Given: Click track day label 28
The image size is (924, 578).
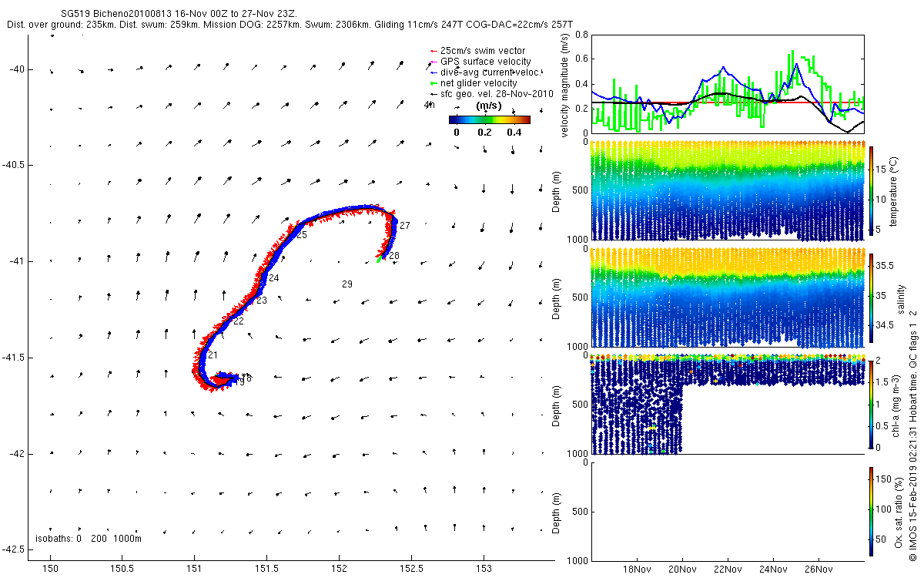Looking at the screenshot, I should (394, 255).
